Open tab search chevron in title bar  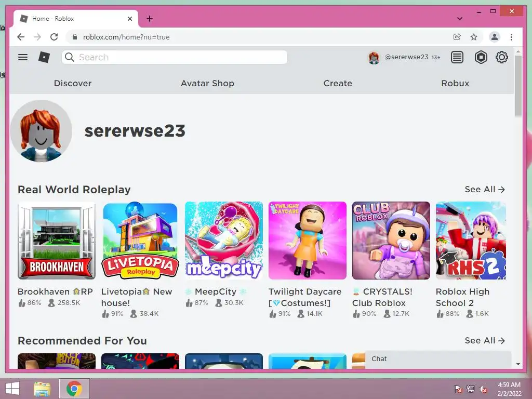pos(460,19)
